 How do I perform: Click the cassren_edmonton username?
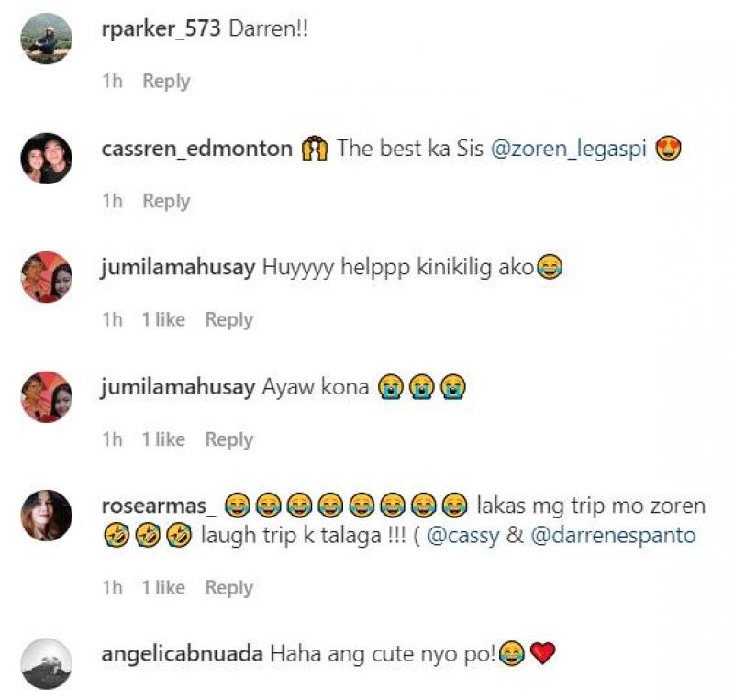click(x=197, y=149)
